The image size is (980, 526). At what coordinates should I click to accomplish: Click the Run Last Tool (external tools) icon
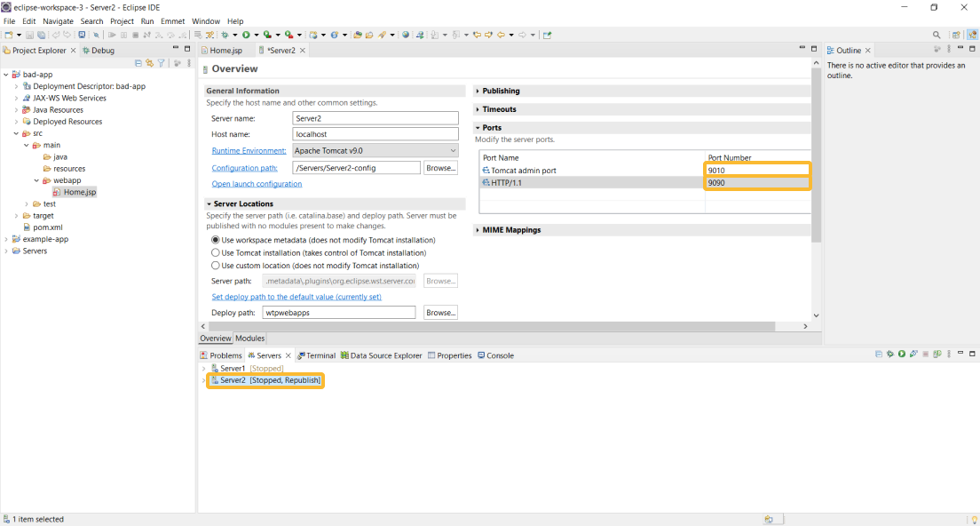point(288,35)
